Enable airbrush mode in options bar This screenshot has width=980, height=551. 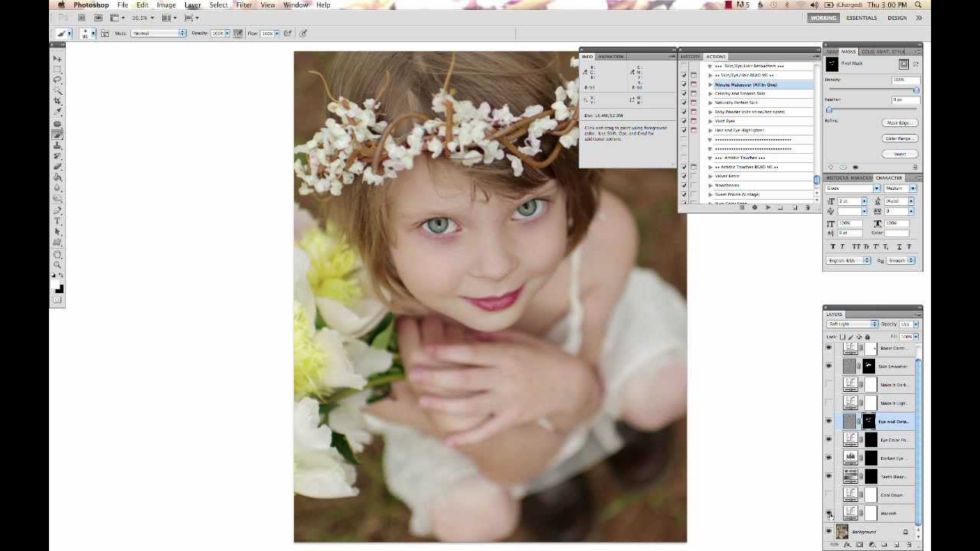tap(287, 34)
